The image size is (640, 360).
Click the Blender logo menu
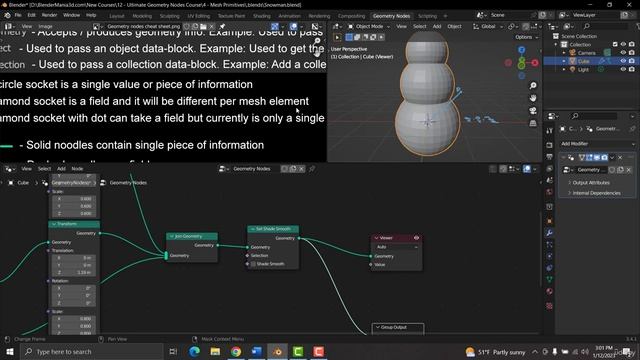click(x=7, y=15)
